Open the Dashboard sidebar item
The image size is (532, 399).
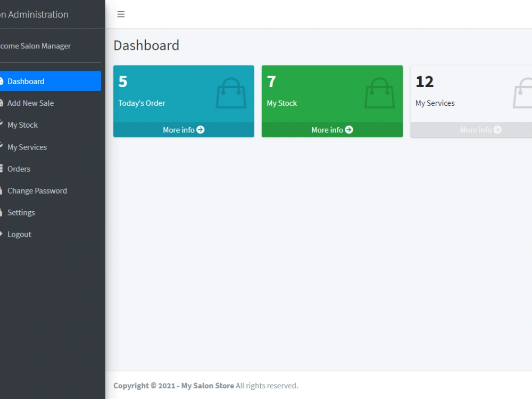click(50, 81)
